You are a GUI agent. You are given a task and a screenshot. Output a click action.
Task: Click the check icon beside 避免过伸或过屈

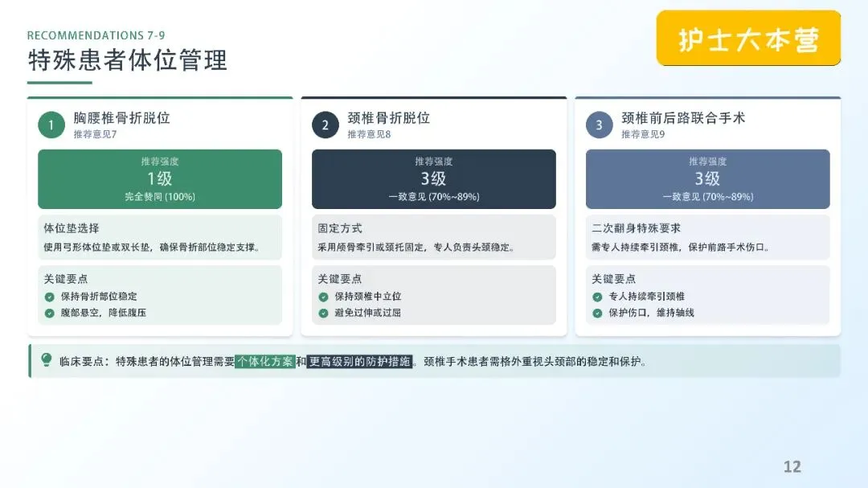coord(323,313)
